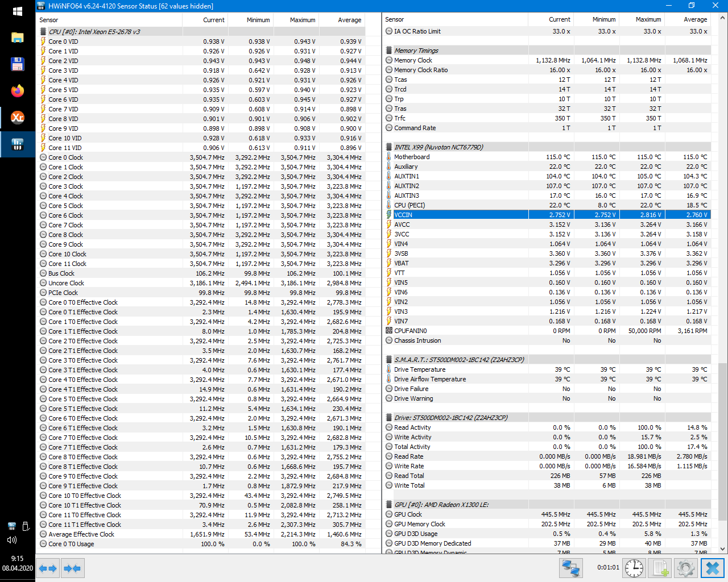
Task: Select the Uncore Clock row
Action: 201,283
